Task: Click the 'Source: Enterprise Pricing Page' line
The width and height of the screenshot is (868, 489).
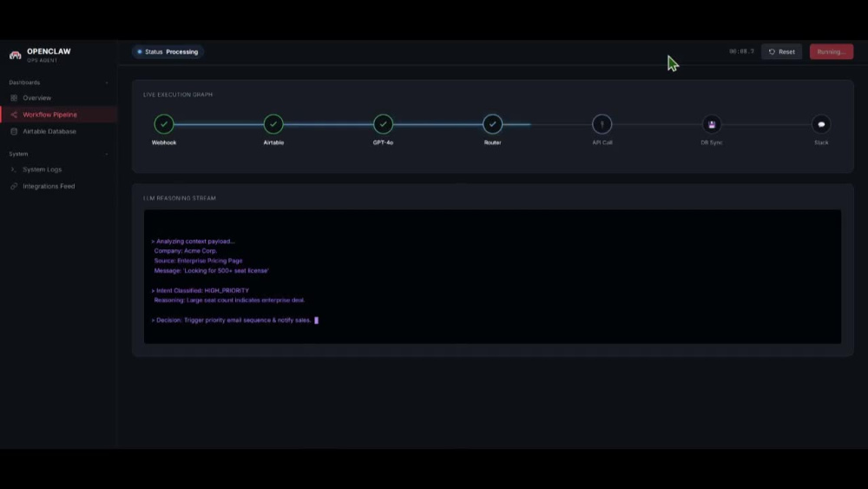Action: click(x=198, y=261)
